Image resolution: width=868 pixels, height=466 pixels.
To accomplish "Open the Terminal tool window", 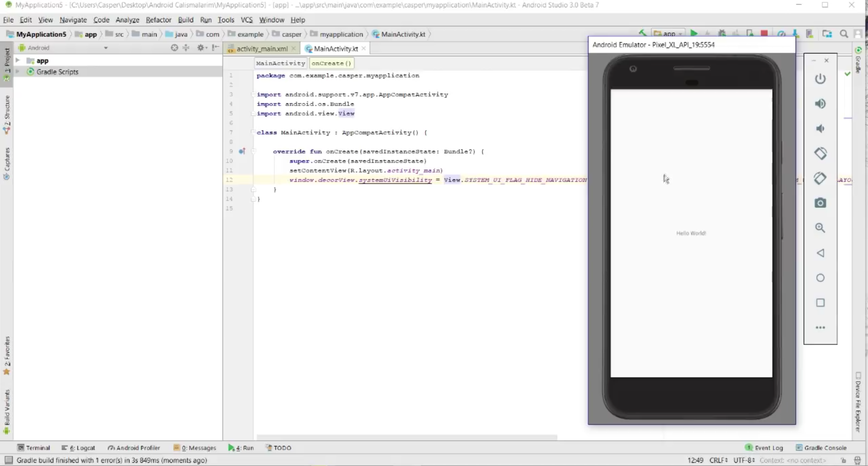I will (x=33, y=448).
